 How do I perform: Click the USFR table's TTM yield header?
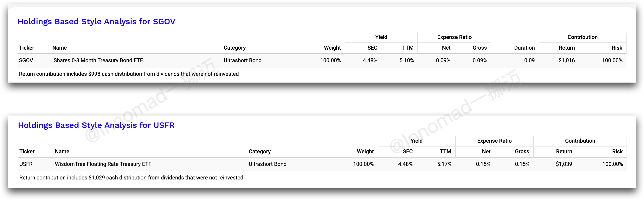point(445,151)
